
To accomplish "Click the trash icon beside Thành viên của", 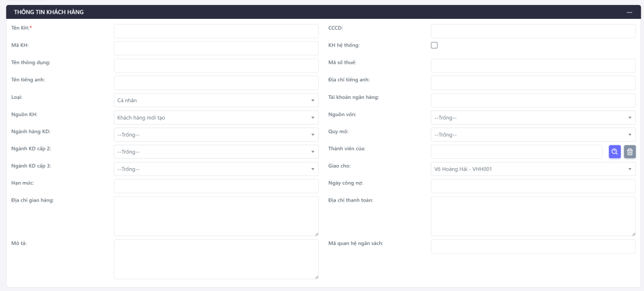I will point(630,152).
